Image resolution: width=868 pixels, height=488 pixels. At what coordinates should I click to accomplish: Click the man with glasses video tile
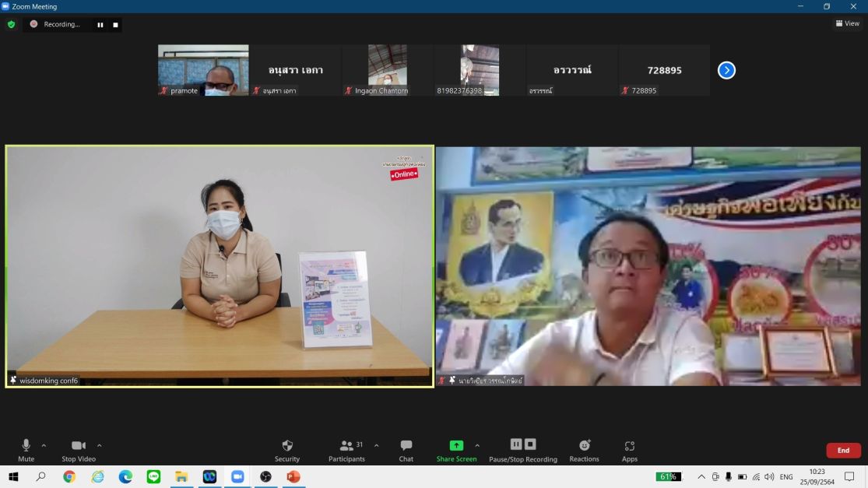tap(648, 266)
